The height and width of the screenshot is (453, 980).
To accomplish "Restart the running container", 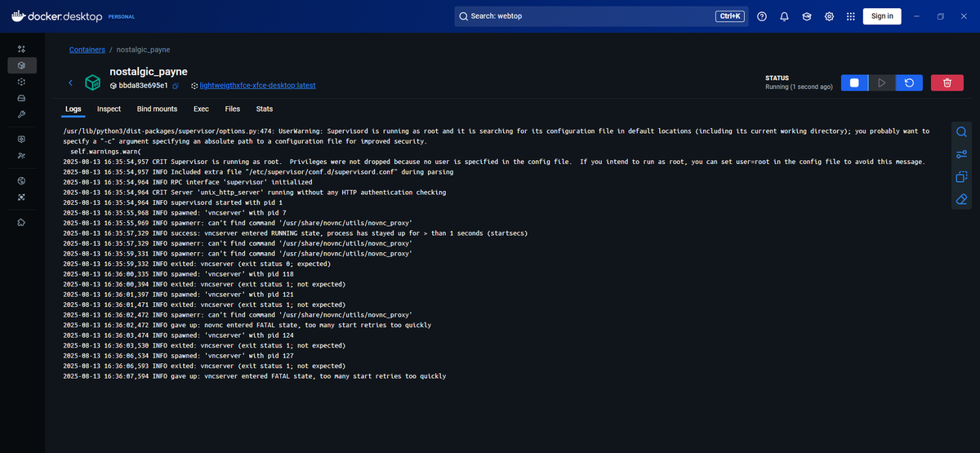I will coord(909,82).
